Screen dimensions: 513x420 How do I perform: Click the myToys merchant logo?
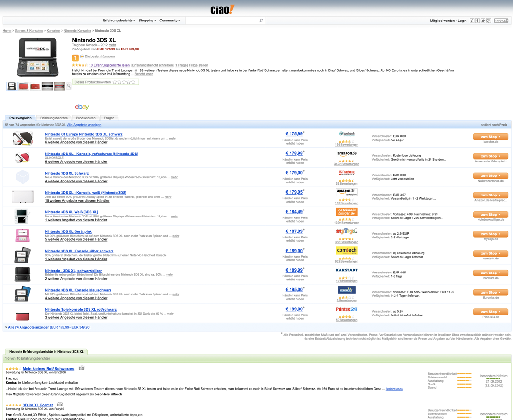click(x=347, y=231)
